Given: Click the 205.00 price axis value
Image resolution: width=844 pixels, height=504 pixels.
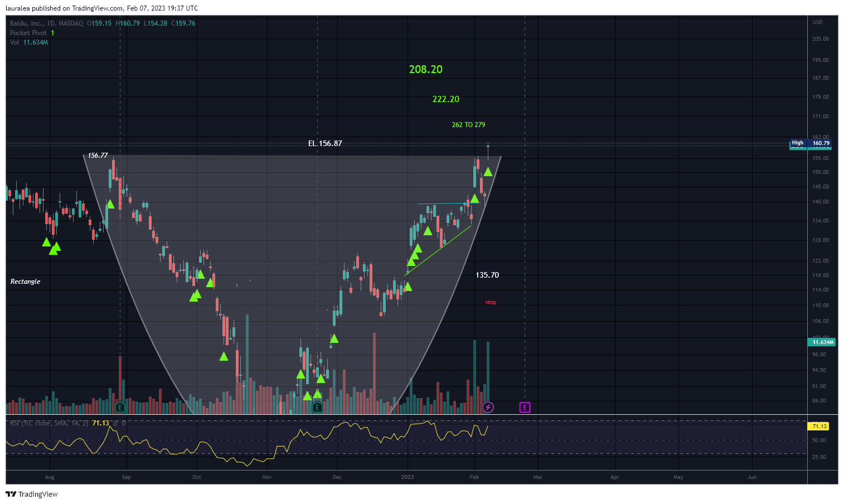Looking at the screenshot, I should click(x=821, y=39).
